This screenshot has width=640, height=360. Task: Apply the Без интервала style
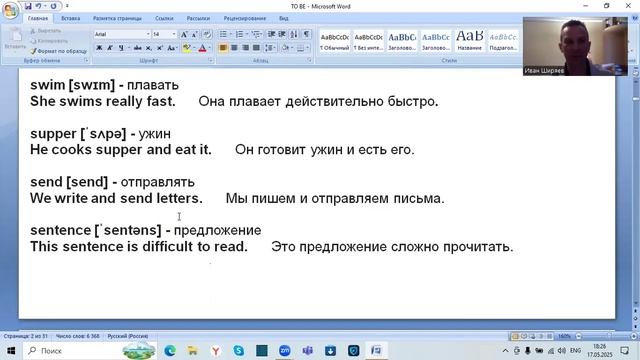(x=368, y=41)
